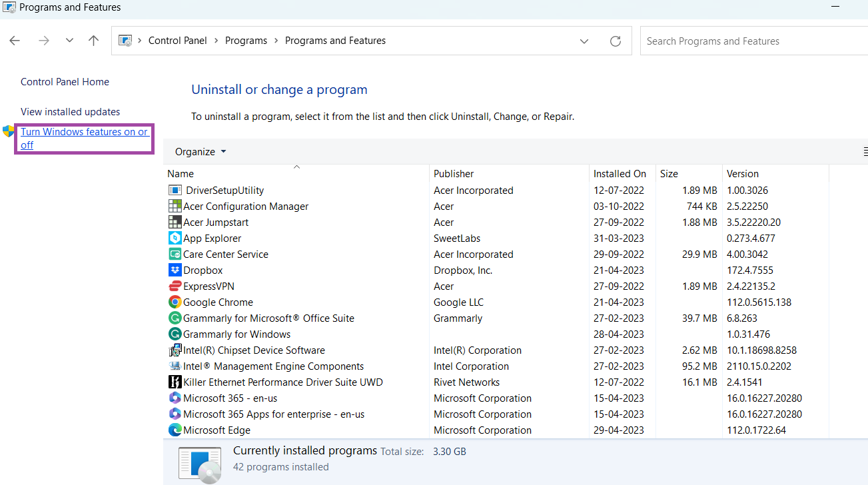Open View installed updates link
The width and height of the screenshot is (868, 485).
tap(71, 112)
